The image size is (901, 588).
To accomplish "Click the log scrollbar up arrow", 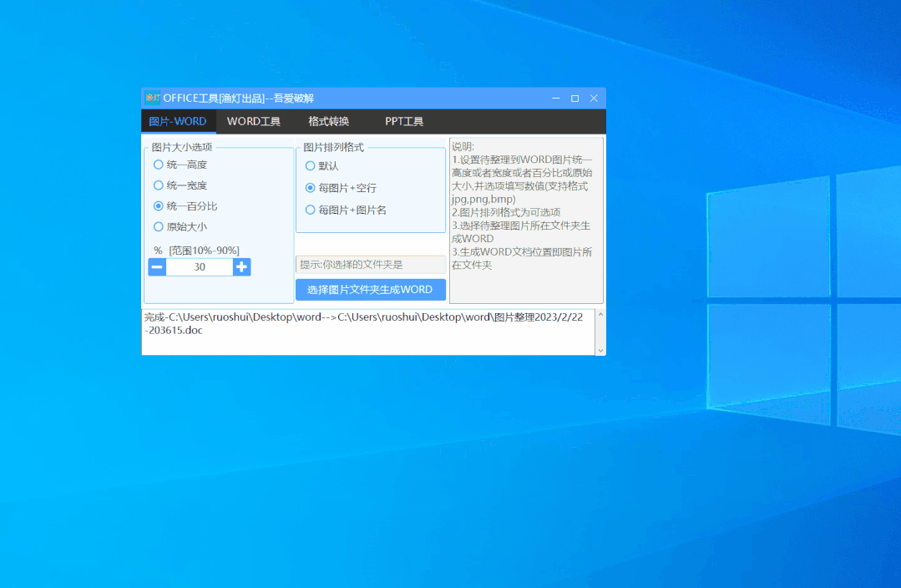I will coord(600,314).
